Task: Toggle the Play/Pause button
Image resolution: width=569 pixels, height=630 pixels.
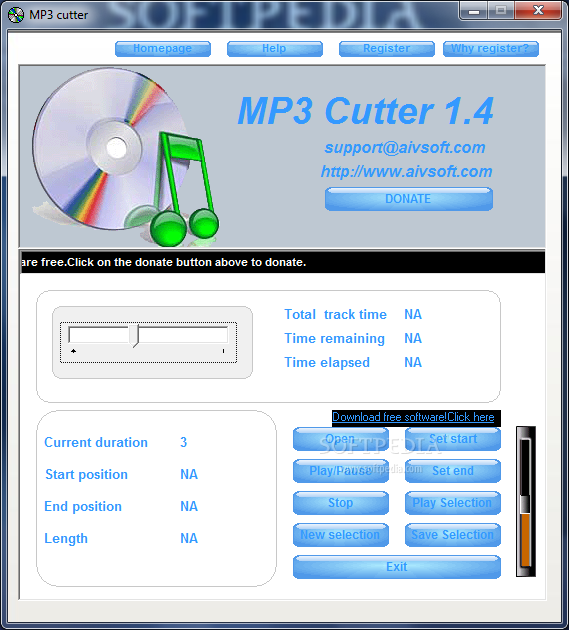Action: pos(341,471)
